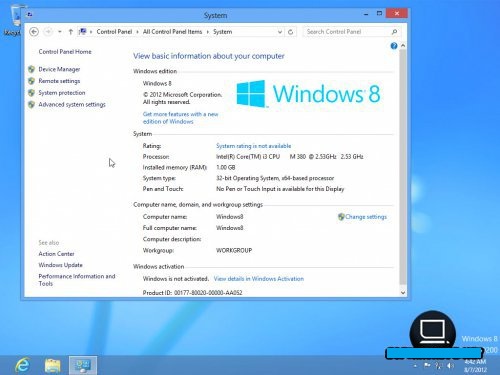Click the Back navigation arrow
Image resolution: width=500 pixels, height=375 pixels.
pos(34,32)
